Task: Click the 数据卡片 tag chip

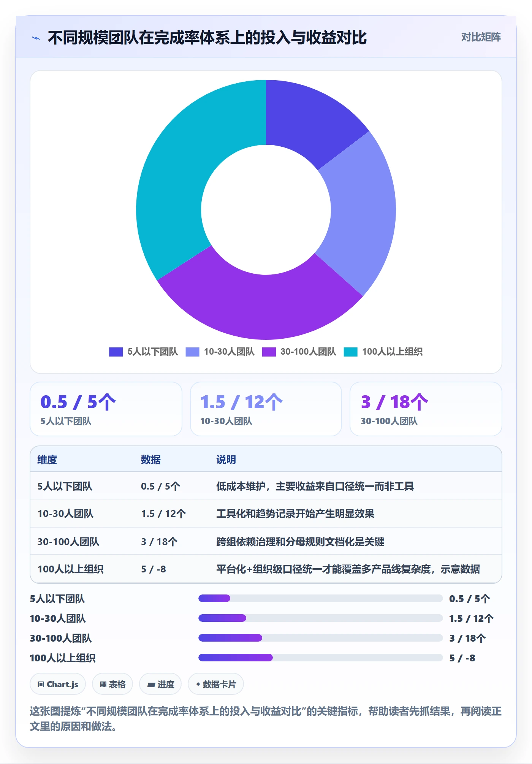Action: point(216,684)
